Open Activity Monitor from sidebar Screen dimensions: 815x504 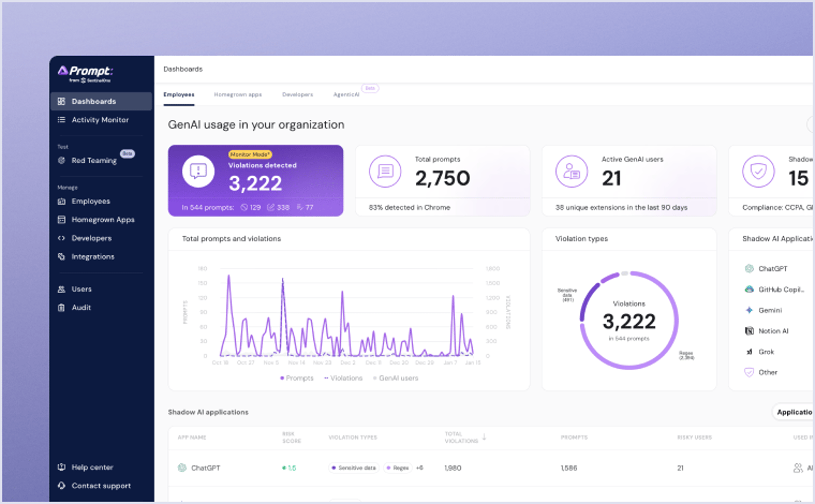[100, 120]
